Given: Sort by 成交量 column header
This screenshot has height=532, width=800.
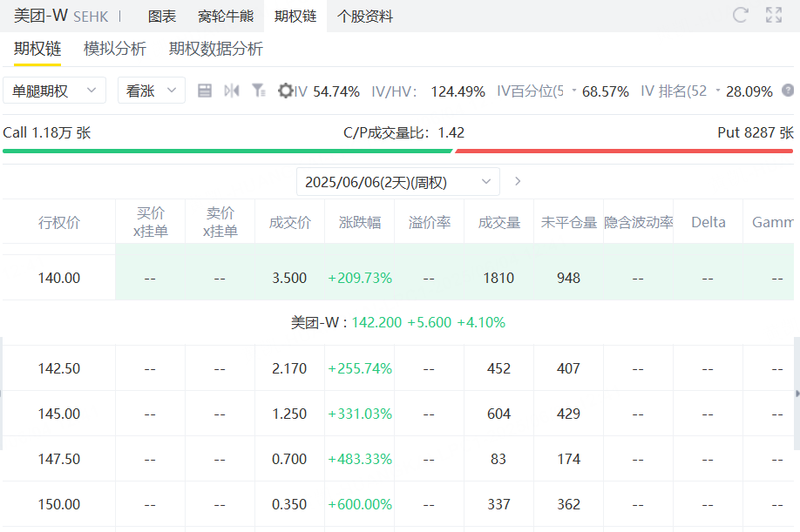Looking at the screenshot, I should (x=499, y=222).
